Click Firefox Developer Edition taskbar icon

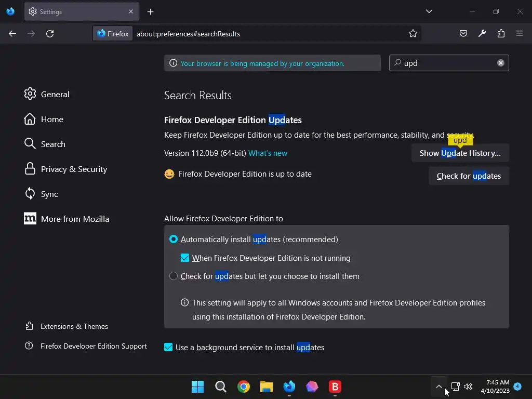(x=289, y=387)
